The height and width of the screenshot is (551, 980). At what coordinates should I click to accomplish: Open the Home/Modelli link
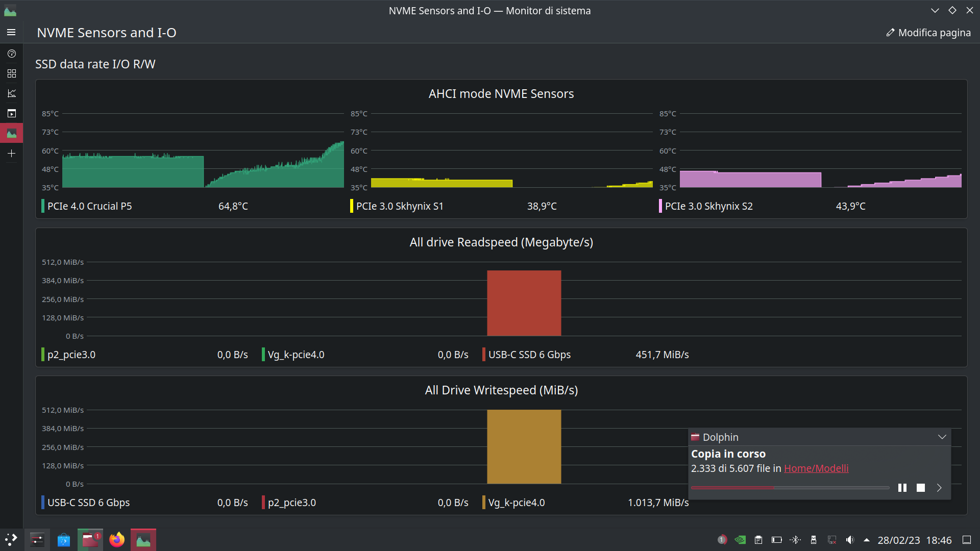pos(816,468)
